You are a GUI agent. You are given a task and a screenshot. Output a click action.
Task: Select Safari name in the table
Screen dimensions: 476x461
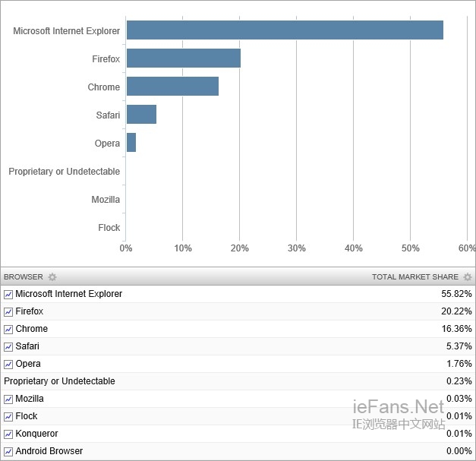(27, 346)
